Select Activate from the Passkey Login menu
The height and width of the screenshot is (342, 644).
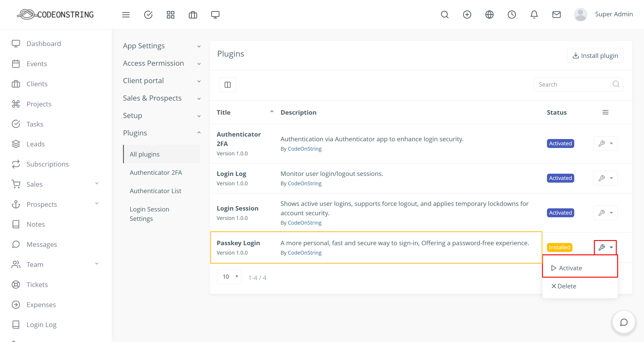tap(570, 268)
